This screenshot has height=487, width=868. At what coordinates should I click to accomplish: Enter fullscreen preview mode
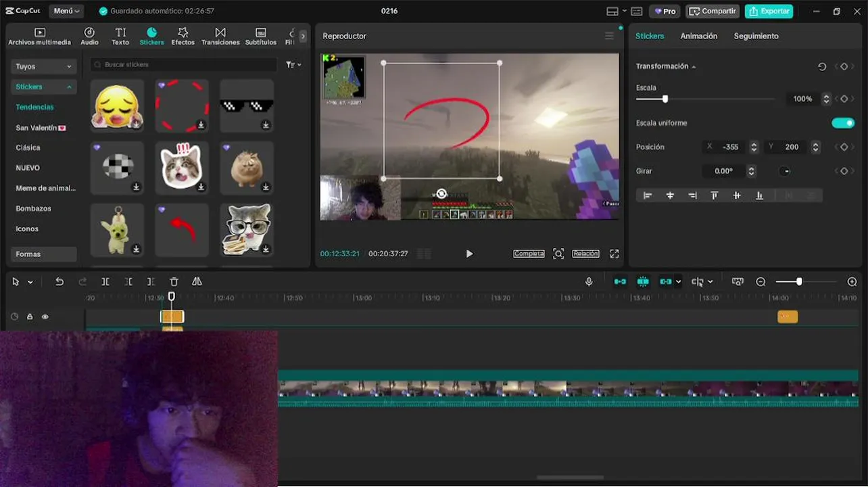614,254
